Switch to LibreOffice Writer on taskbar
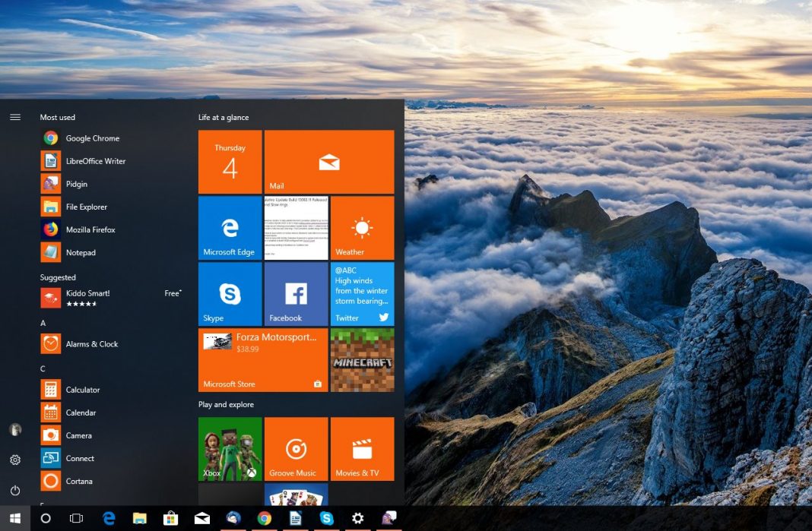Screen dimensions: 812x531 295,518
